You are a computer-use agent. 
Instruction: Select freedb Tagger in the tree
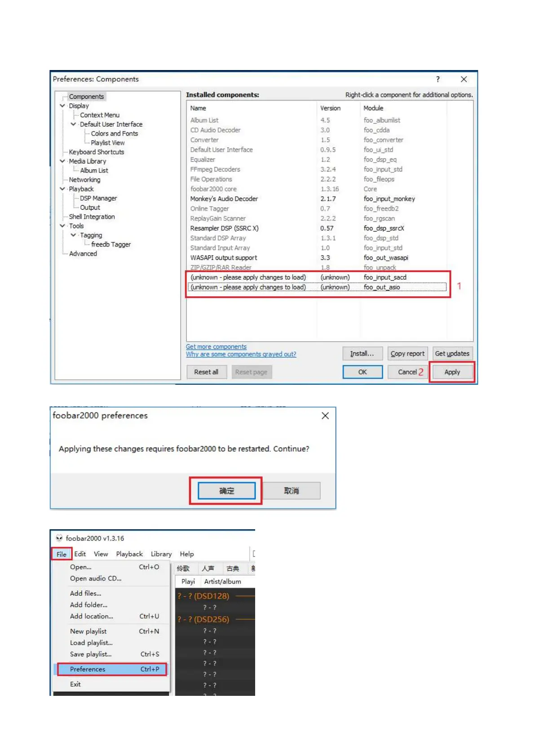pos(111,244)
